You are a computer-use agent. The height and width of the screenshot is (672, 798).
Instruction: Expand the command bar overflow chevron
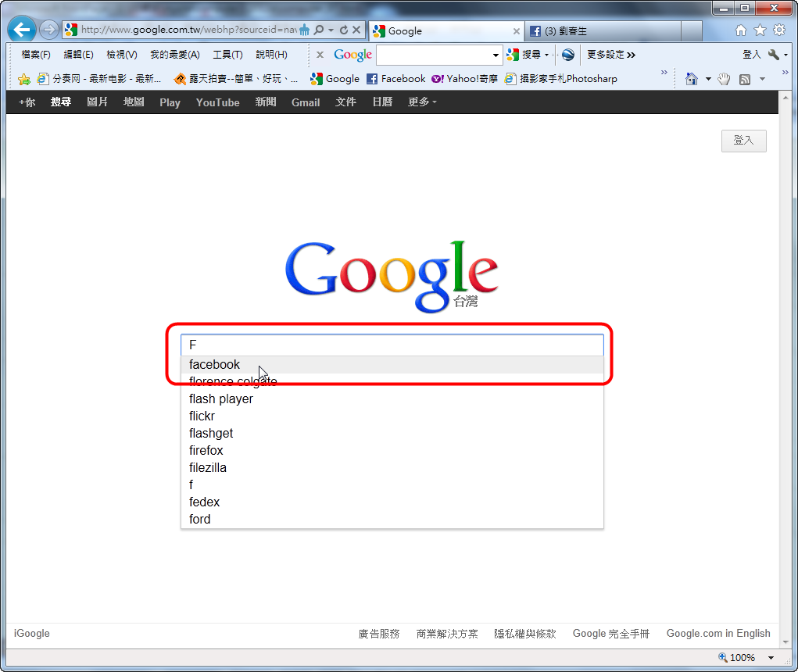785,72
